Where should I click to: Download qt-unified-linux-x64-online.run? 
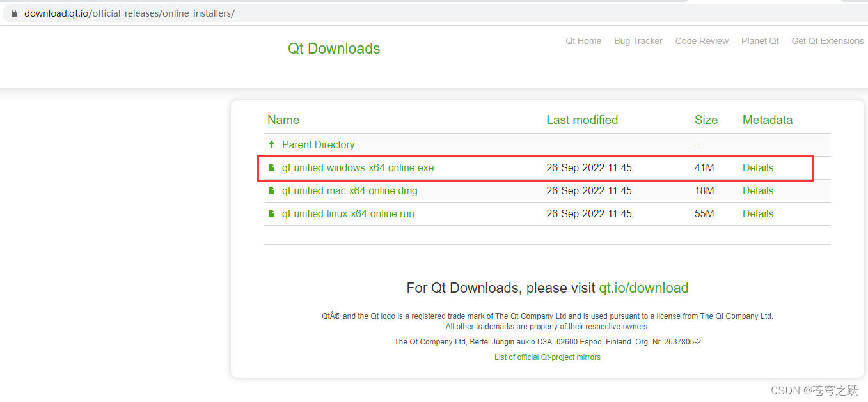coord(348,213)
